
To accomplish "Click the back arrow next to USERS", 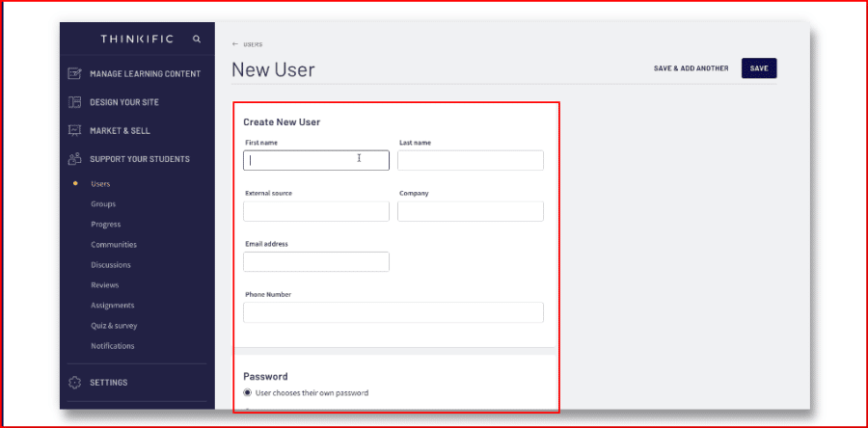I will (x=235, y=44).
